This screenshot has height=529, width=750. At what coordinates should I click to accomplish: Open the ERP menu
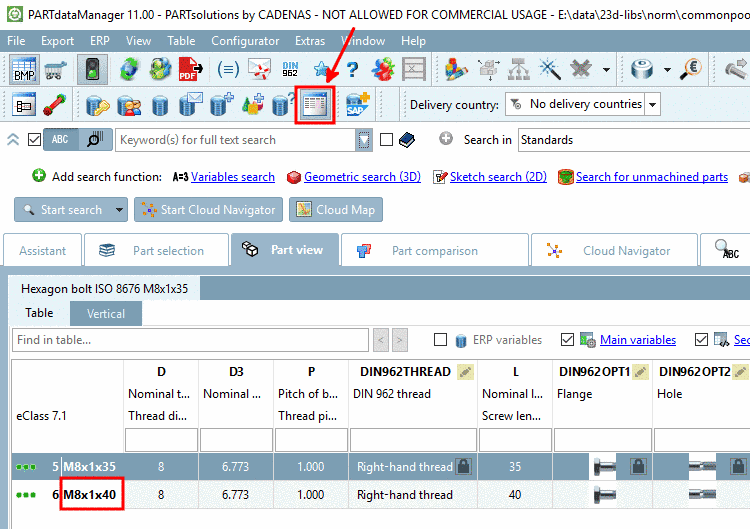click(x=99, y=41)
